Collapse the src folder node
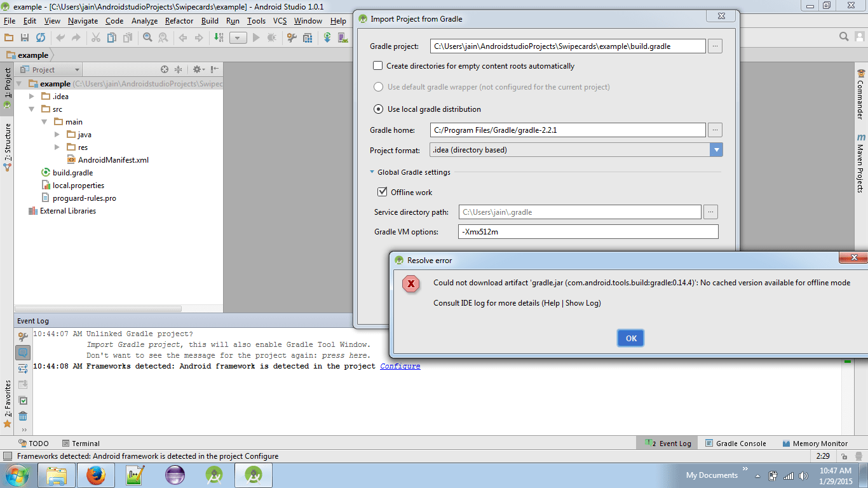 pos(32,109)
